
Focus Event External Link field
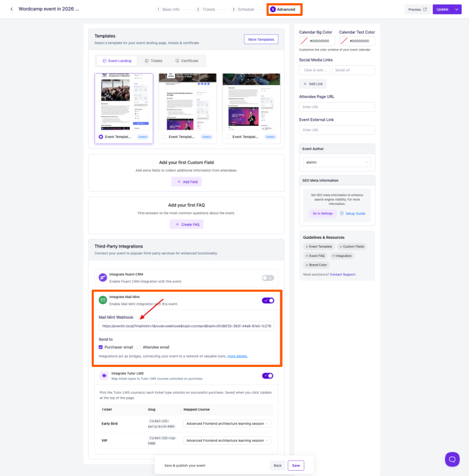(337, 130)
